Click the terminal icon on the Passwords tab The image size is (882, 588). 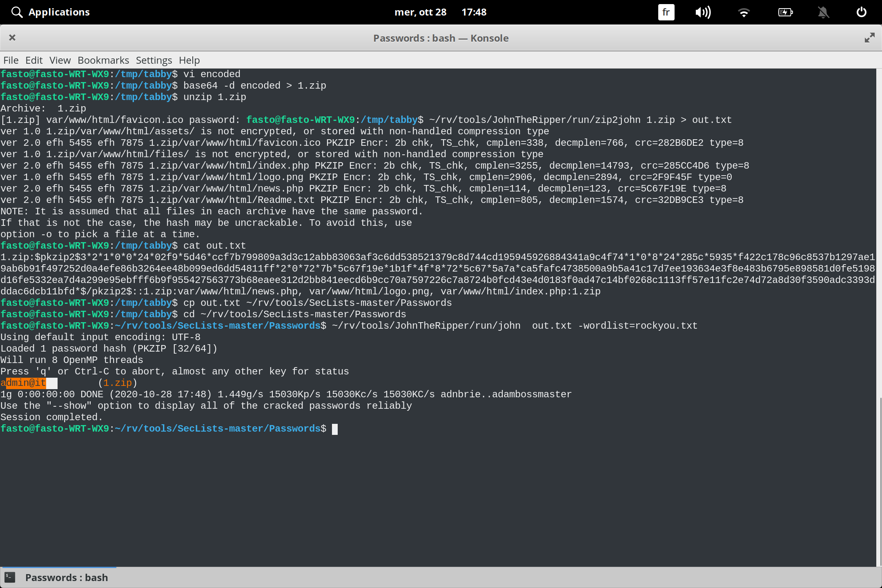(9, 577)
